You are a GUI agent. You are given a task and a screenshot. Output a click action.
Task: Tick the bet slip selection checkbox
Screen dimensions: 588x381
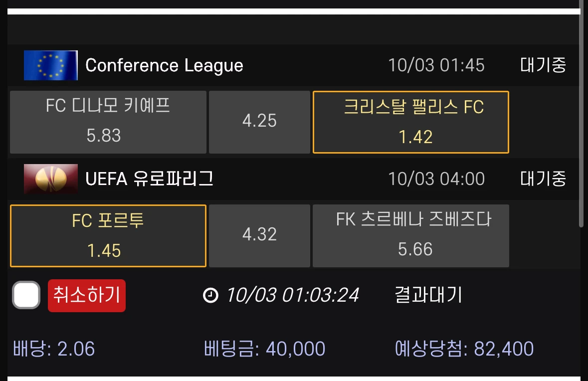[26, 295]
